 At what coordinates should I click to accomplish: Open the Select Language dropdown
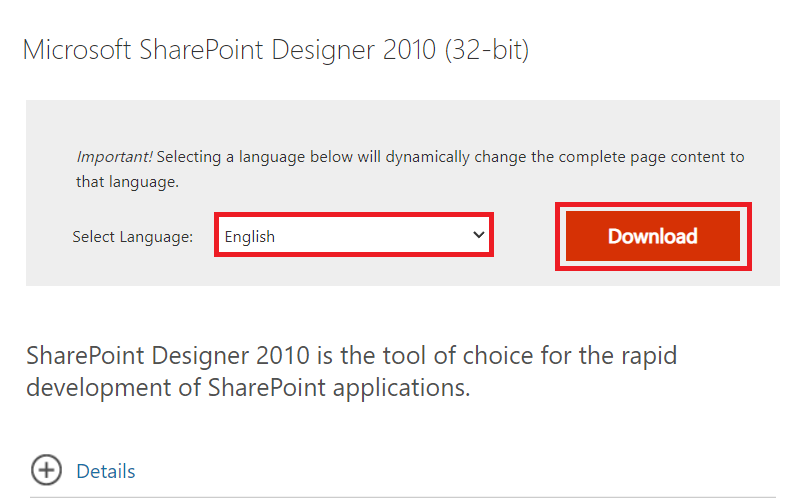pyautogui.click(x=353, y=237)
